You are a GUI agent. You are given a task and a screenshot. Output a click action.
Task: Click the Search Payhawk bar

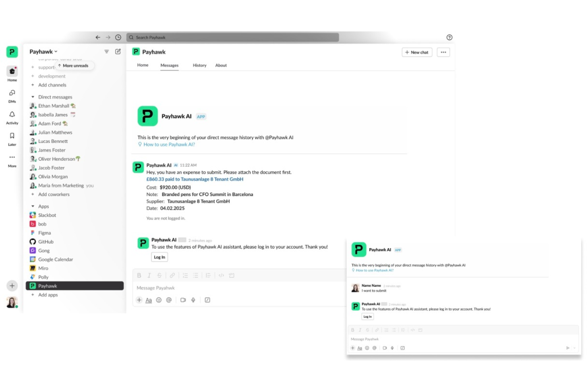click(x=232, y=37)
